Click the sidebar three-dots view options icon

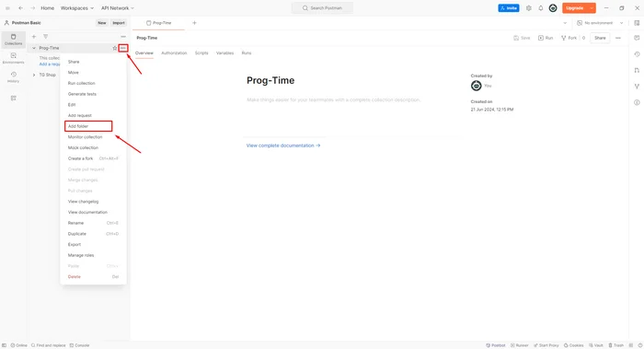tap(123, 37)
